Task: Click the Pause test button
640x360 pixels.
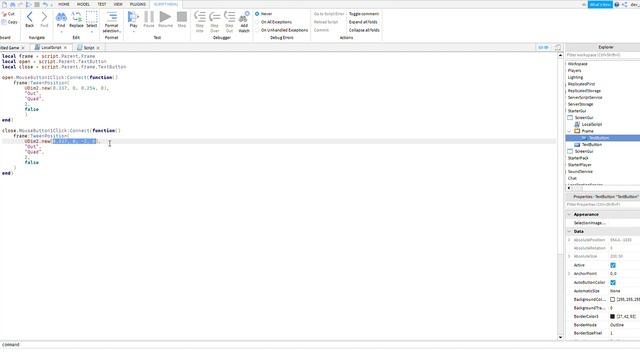Action: point(149,17)
